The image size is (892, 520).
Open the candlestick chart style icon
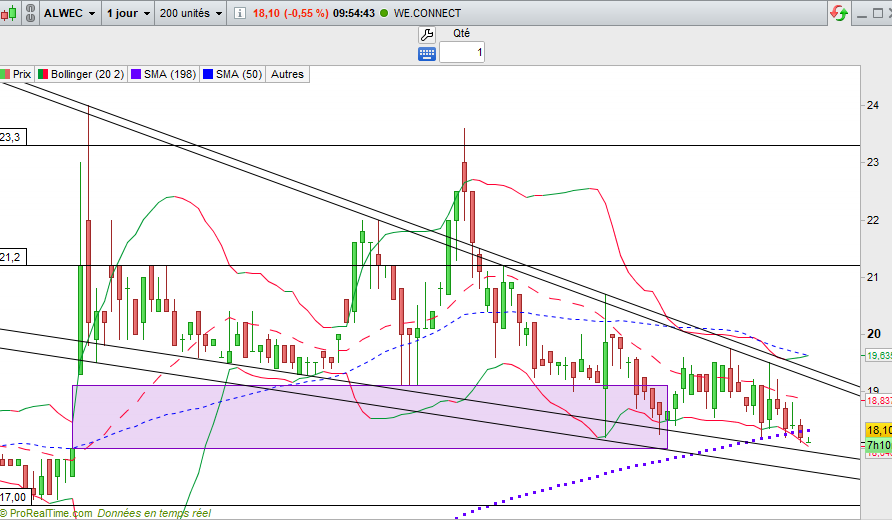pyautogui.click(x=8, y=13)
